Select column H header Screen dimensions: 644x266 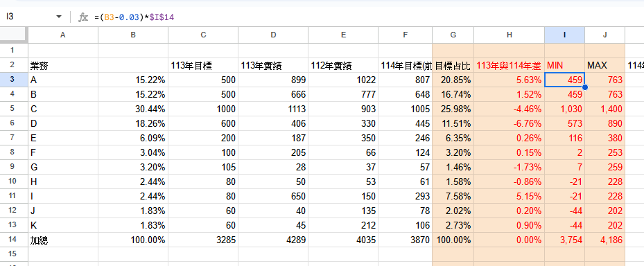(510, 35)
